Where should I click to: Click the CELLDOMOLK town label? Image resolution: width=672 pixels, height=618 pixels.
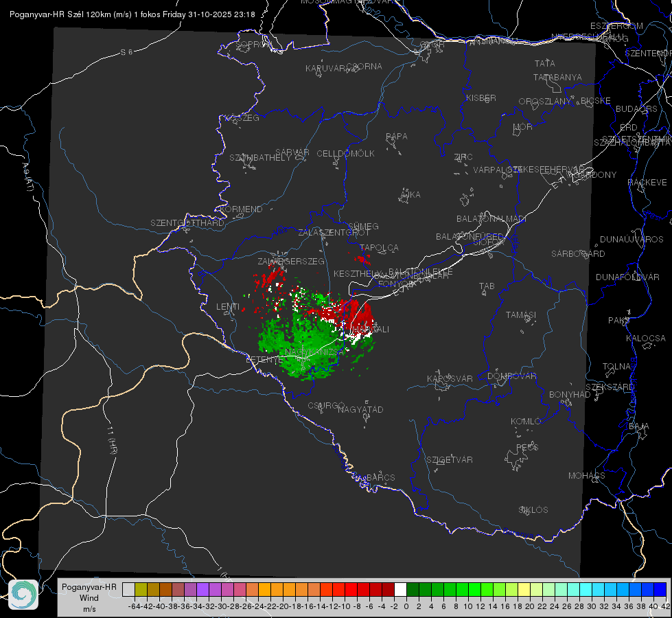(x=345, y=154)
